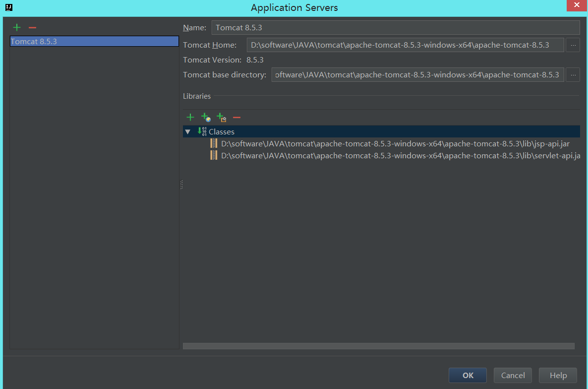588x389 pixels.
Task: Click the Libraries section label
Action: tap(197, 96)
